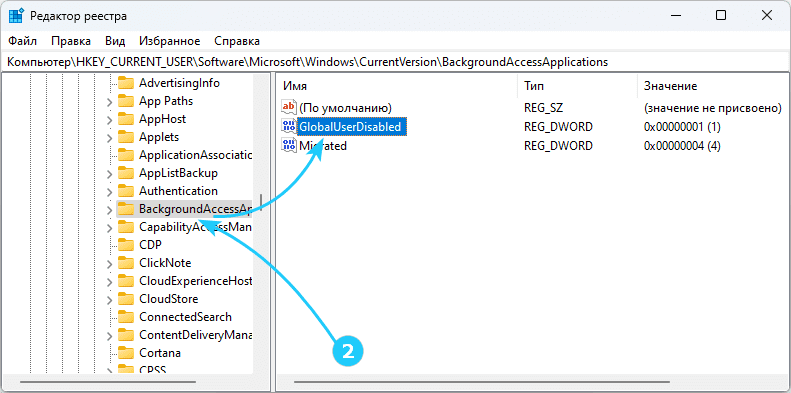Image resolution: width=791 pixels, height=393 pixels.
Task: Click the Authentication folder icon
Action: (x=126, y=191)
